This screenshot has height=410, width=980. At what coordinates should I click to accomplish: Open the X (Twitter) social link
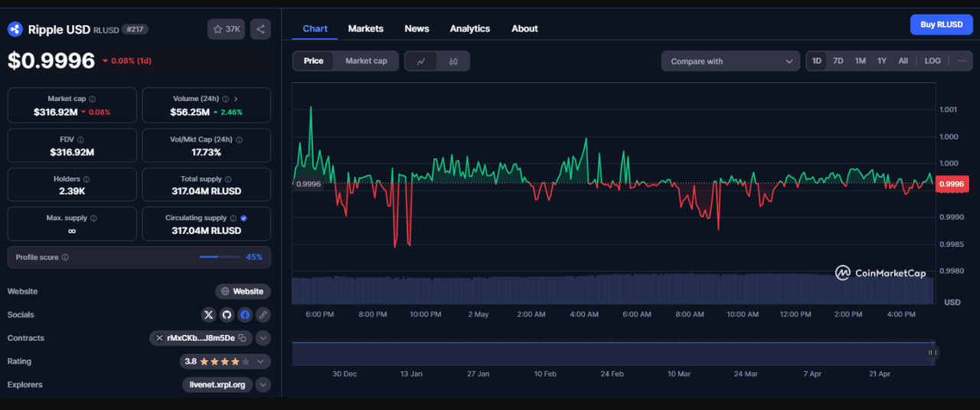(x=208, y=314)
